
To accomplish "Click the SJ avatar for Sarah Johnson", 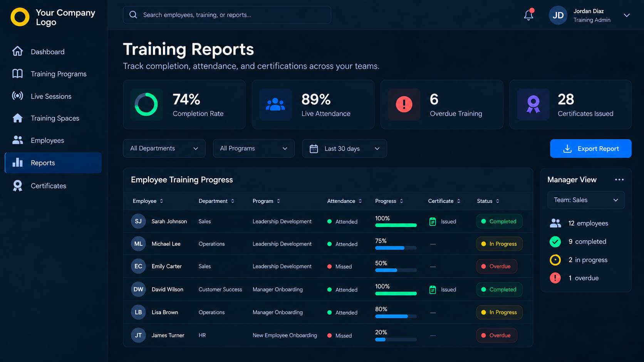I will [x=138, y=221].
